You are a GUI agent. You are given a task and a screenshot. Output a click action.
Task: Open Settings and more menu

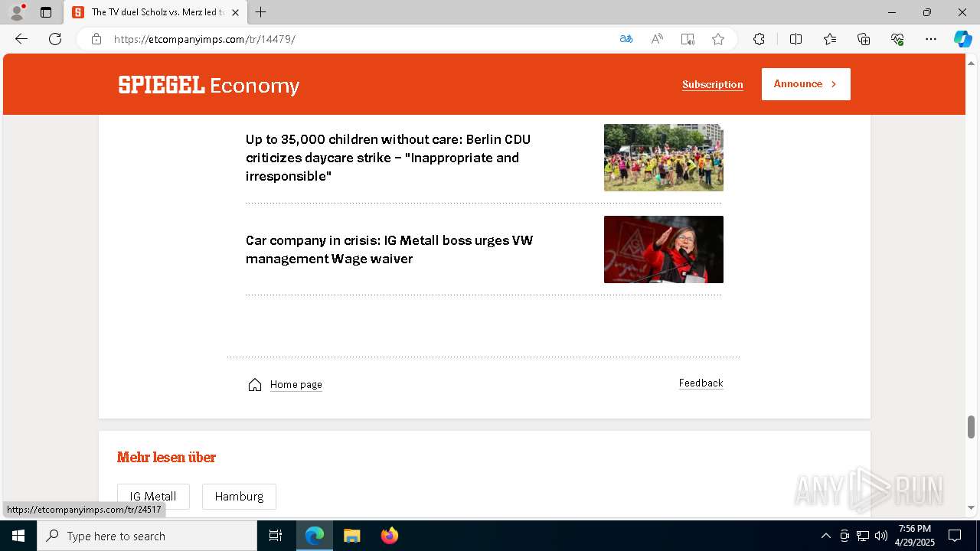pos(931,39)
